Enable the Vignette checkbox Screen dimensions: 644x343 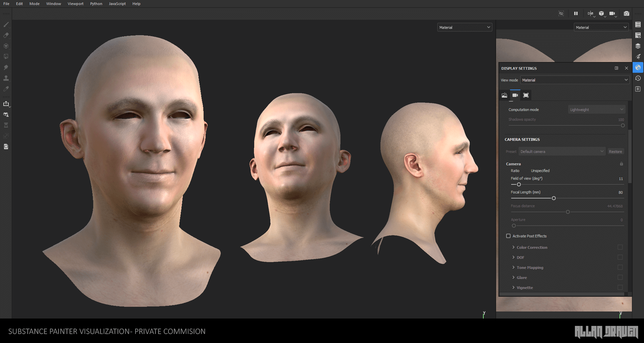click(x=620, y=288)
